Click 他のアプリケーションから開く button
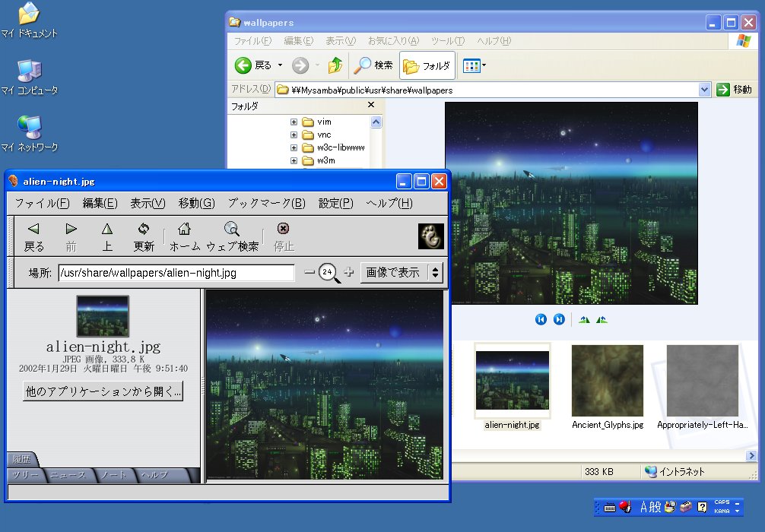 pyautogui.click(x=103, y=391)
